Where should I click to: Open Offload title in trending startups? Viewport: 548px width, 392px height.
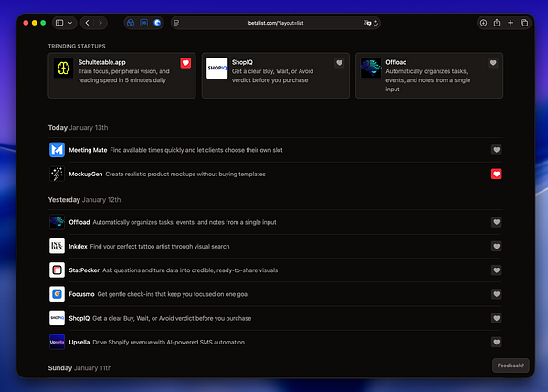click(396, 62)
